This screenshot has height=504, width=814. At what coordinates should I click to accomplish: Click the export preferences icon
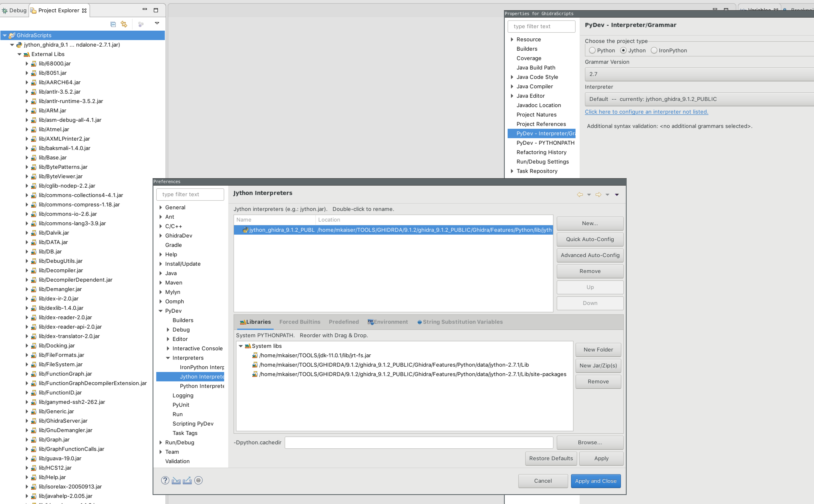click(187, 480)
